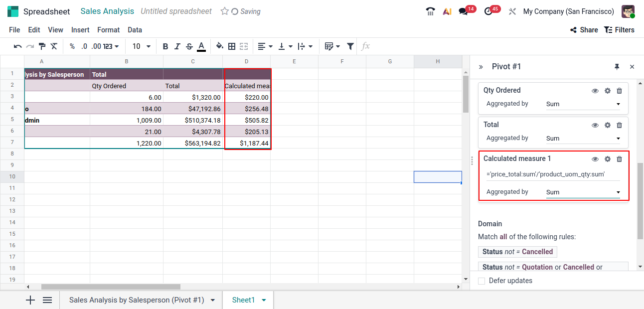This screenshot has height=309, width=644.
Task: Enable the Defer updates checkbox
Action: point(482,281)
